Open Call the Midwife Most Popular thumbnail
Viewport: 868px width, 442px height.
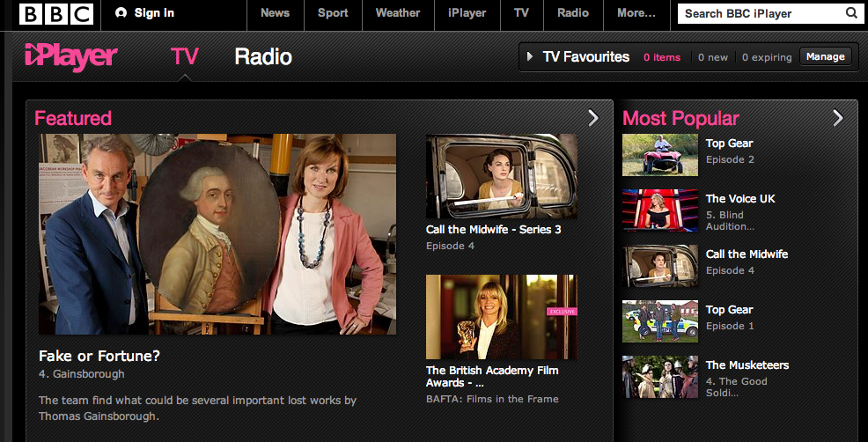[660, 266]
